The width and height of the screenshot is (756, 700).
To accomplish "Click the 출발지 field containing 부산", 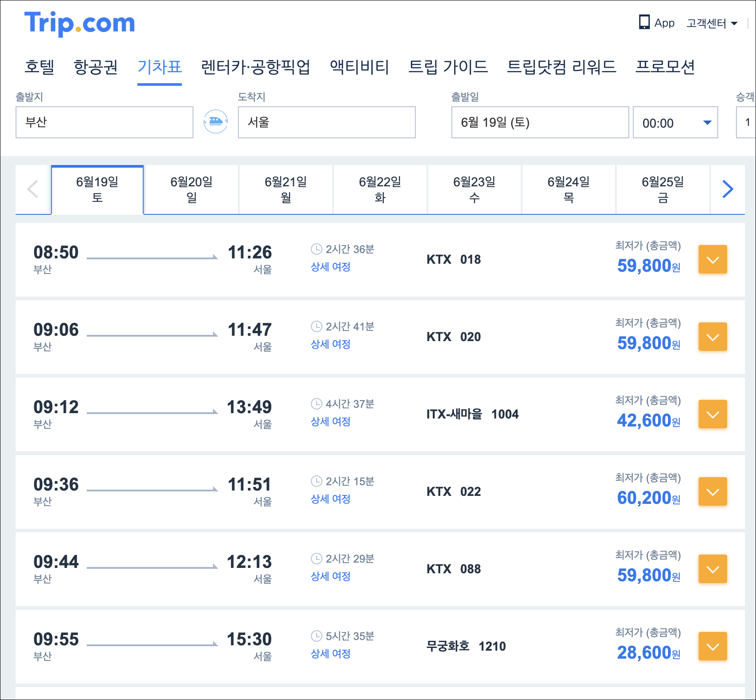I will coord(105,122).
